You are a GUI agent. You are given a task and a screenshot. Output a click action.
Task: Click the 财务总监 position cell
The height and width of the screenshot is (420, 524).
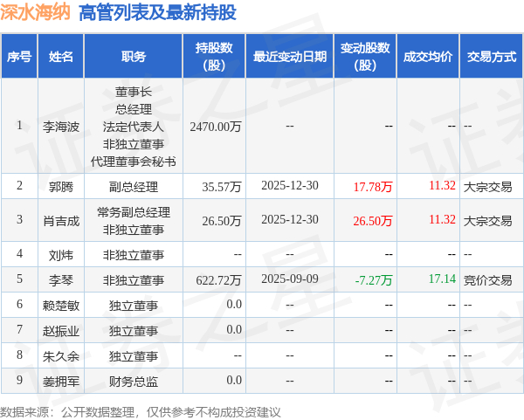134,382
